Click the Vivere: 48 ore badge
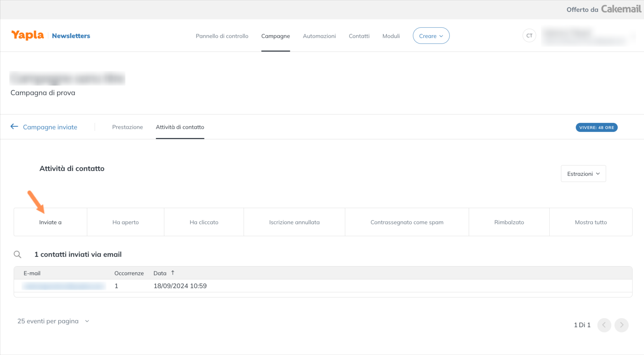This screenshot has height=355, width=644. tap(596, 127)
